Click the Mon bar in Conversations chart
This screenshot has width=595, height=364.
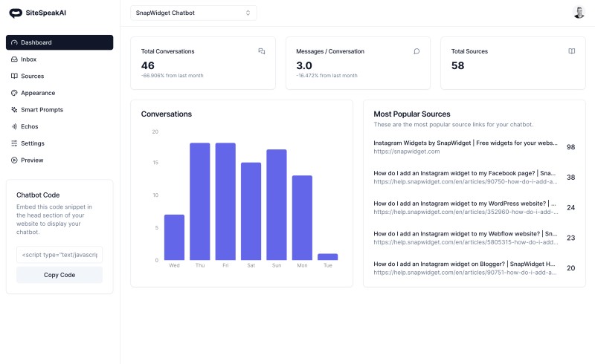[302, 218]
